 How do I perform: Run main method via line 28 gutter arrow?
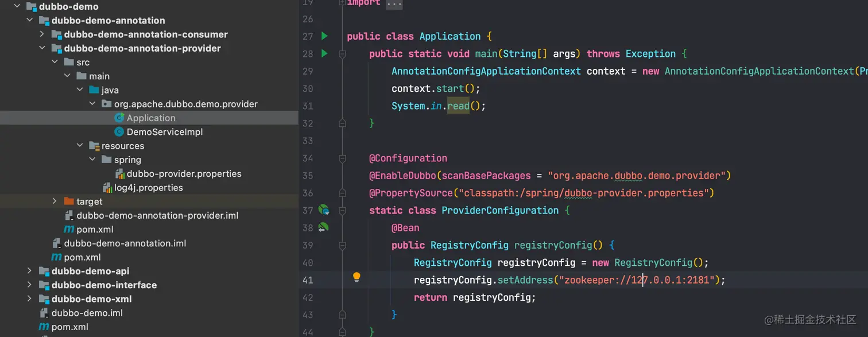[324, 53]
